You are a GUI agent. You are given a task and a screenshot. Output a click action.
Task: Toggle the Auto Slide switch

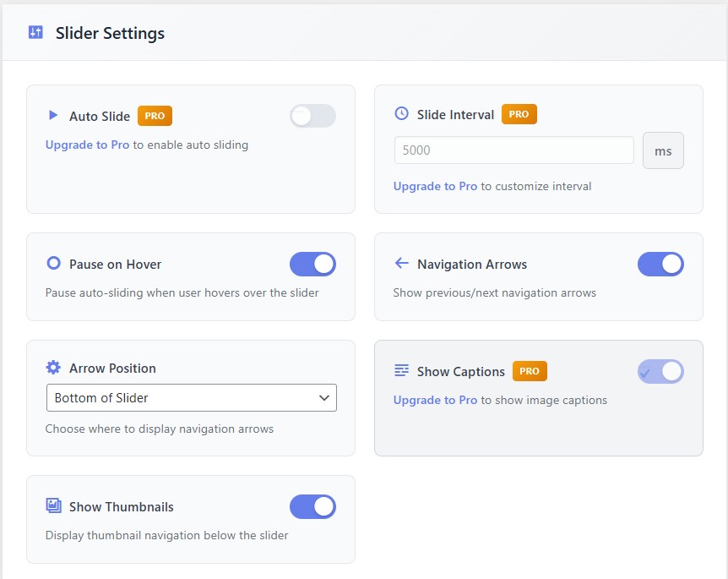tap(312, 116)
